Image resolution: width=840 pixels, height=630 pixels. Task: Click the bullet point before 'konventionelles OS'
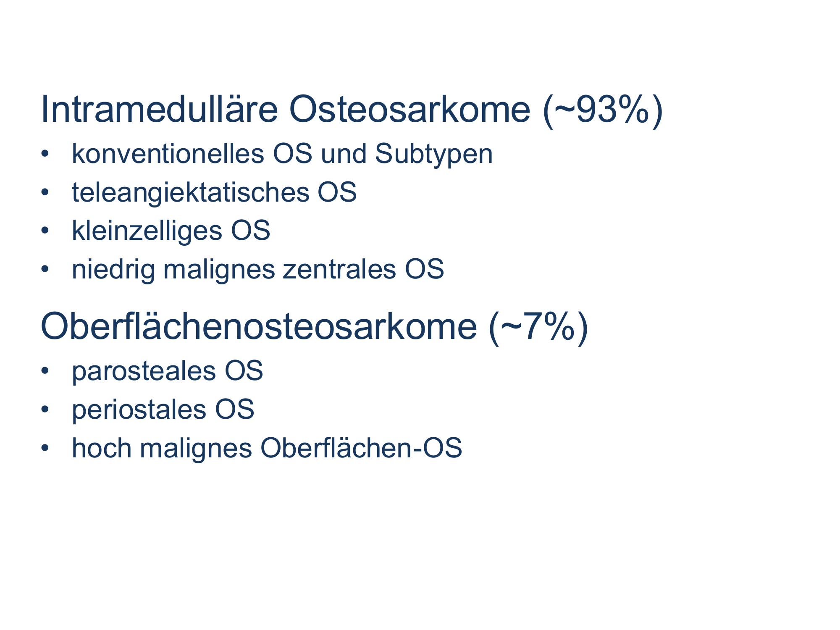click(45, 154)
